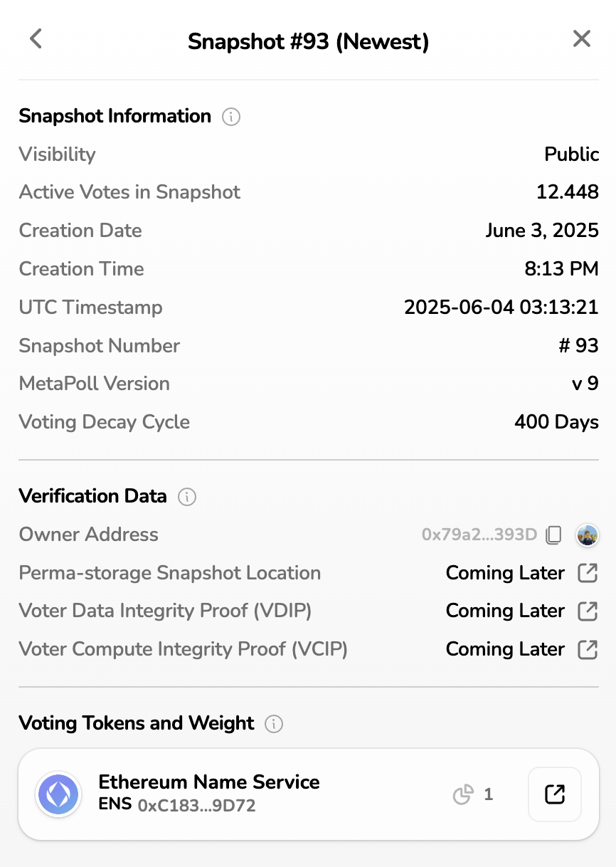This screenshot has width=616, height=867.
Task: Click the Verification Data info icon
Action: pos(186,497)
